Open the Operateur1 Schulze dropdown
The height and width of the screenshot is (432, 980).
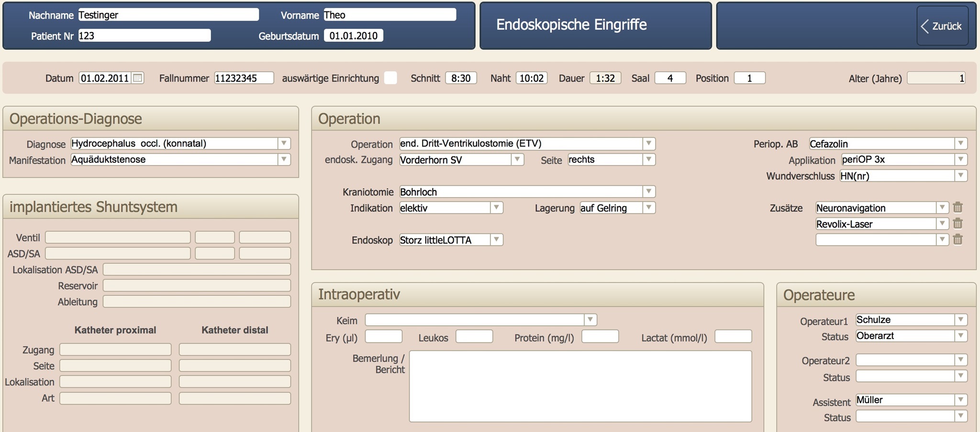click(x=961, y=320)
